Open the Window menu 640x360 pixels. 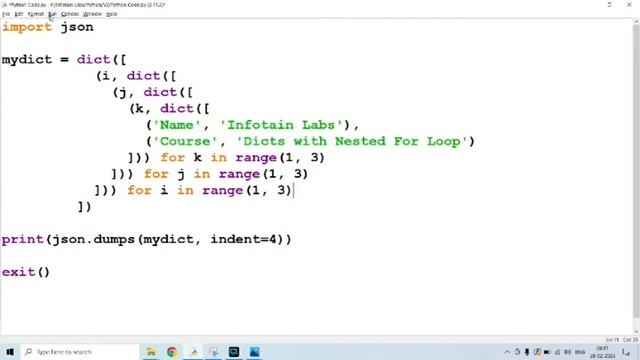point(92,14)
